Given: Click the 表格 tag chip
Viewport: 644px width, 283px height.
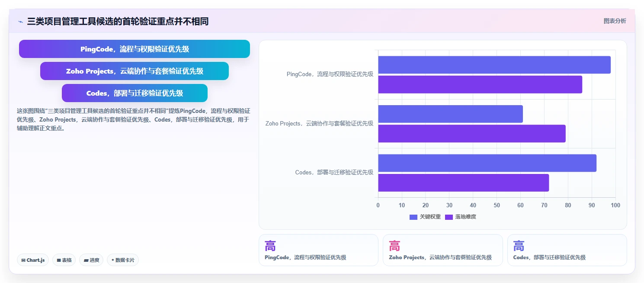Looking at the screenshot, I should point(64,260).
